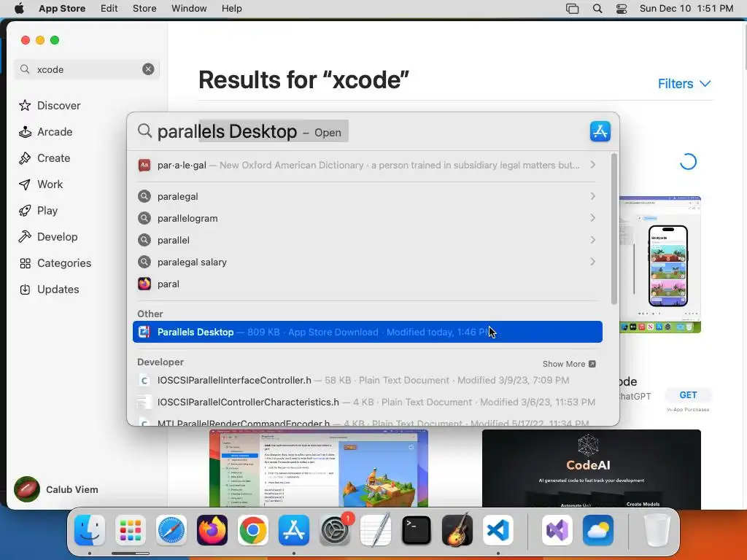Open the Calub Viem account profile
Image resolution: width=747 pixels, height=560 pixels.
56,489
